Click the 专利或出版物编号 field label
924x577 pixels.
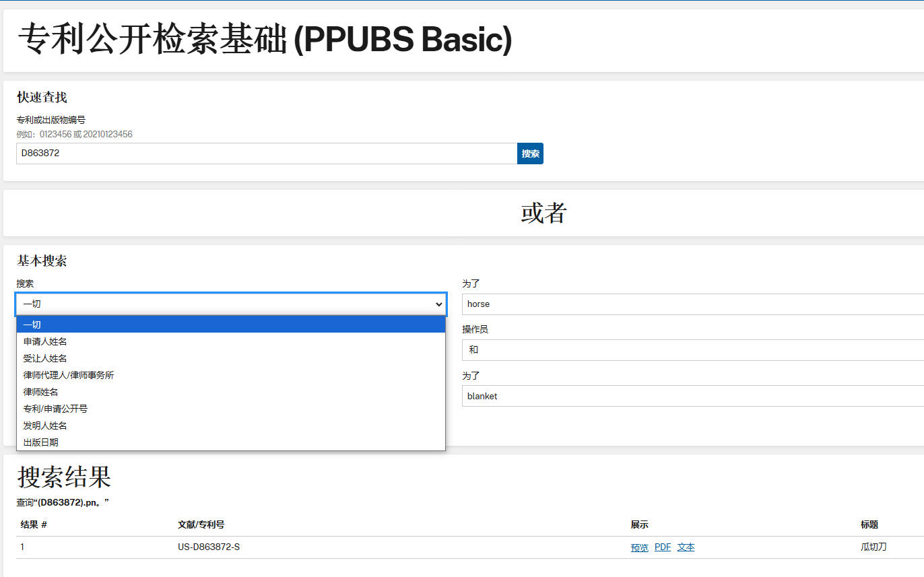click(51, 120)
